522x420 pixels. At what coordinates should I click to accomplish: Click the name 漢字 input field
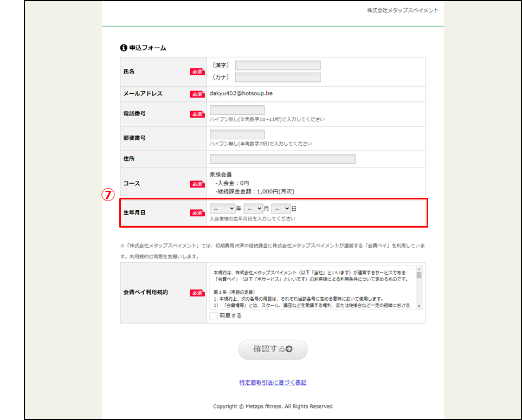click(x=278, y=66)
